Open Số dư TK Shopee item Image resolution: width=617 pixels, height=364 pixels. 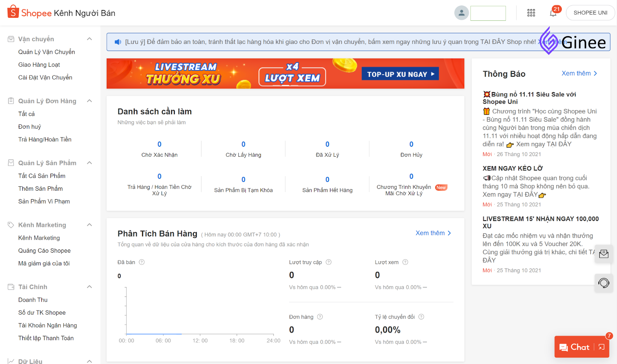tap(42, 313)
